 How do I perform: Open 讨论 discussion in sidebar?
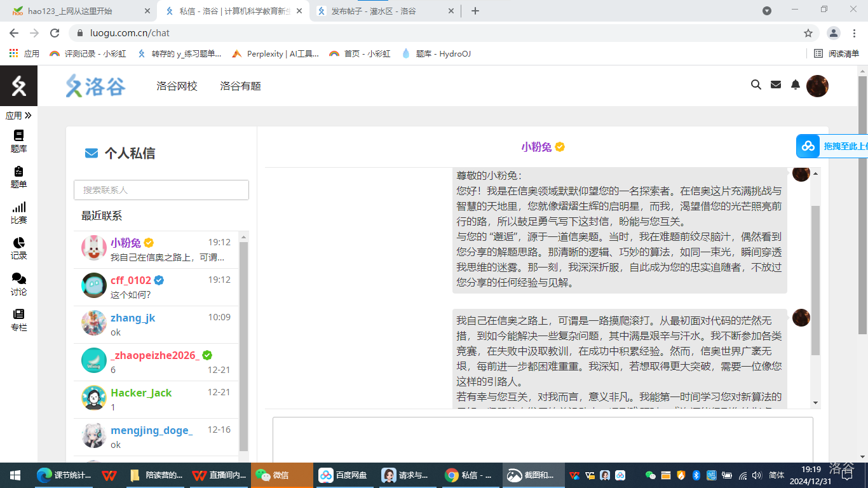click(18, 284)
